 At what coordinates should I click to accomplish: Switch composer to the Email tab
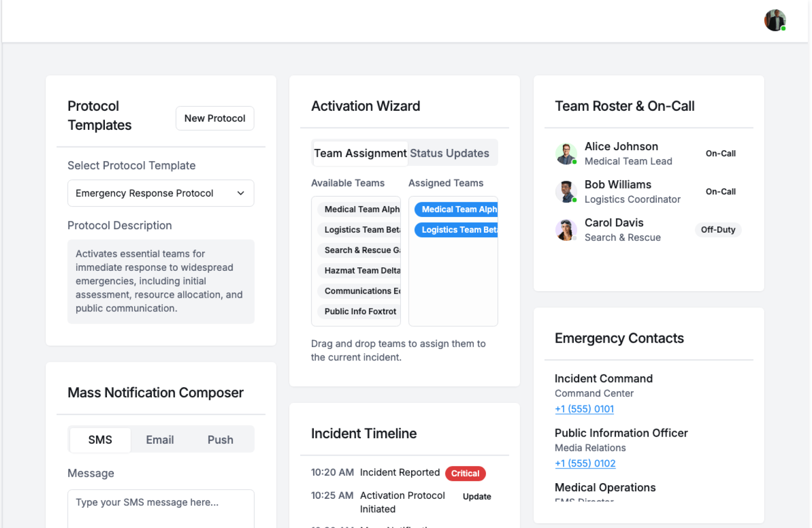[159, 440]
